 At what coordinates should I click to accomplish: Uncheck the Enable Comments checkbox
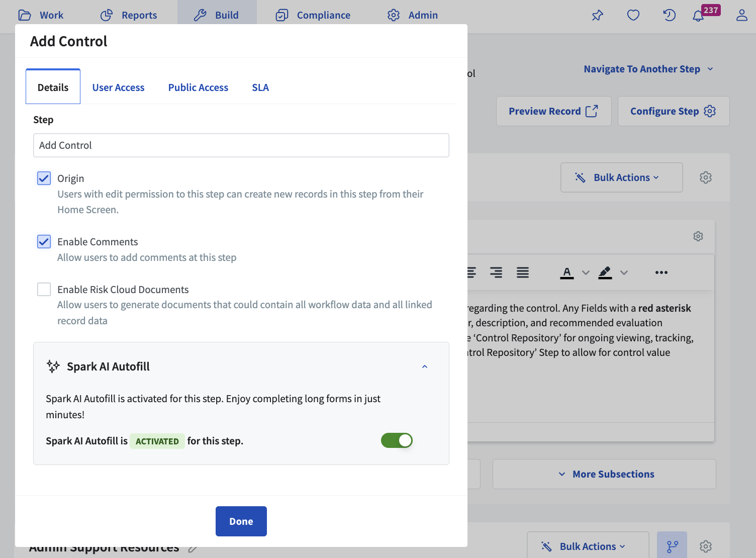coord(44,242)
